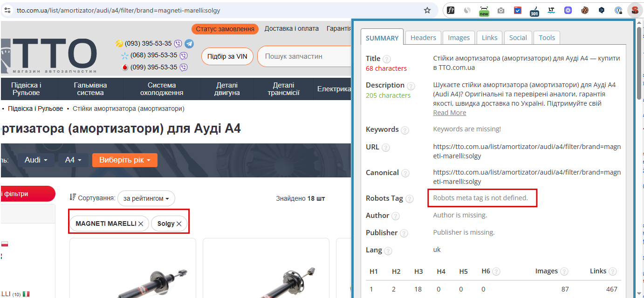Open 'Доставка і оплата' link

[x=292, y=28]
